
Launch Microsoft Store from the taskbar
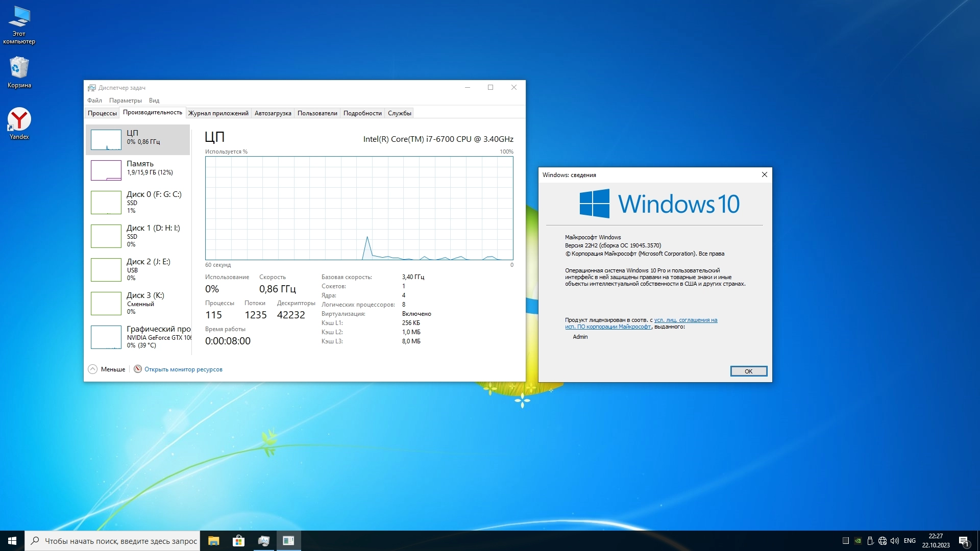pos(238,541)
